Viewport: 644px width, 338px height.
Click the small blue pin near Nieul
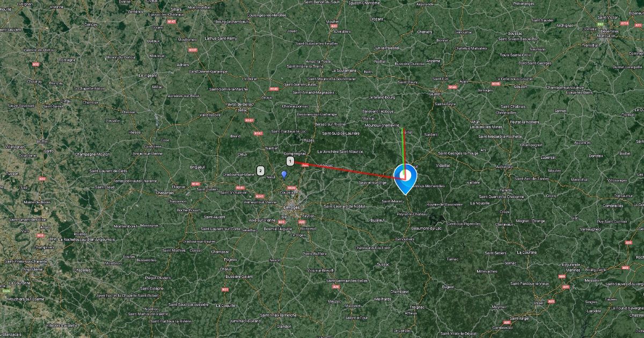click(x=284, y=174)
